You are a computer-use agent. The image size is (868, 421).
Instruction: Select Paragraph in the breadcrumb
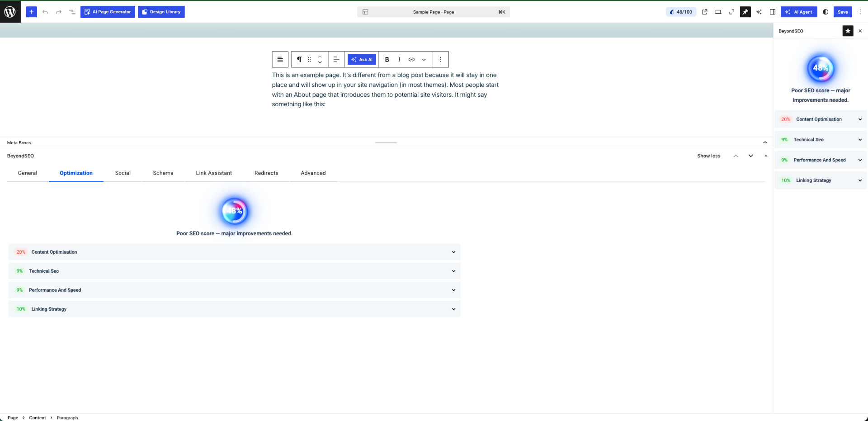click(x=67, y=418)
